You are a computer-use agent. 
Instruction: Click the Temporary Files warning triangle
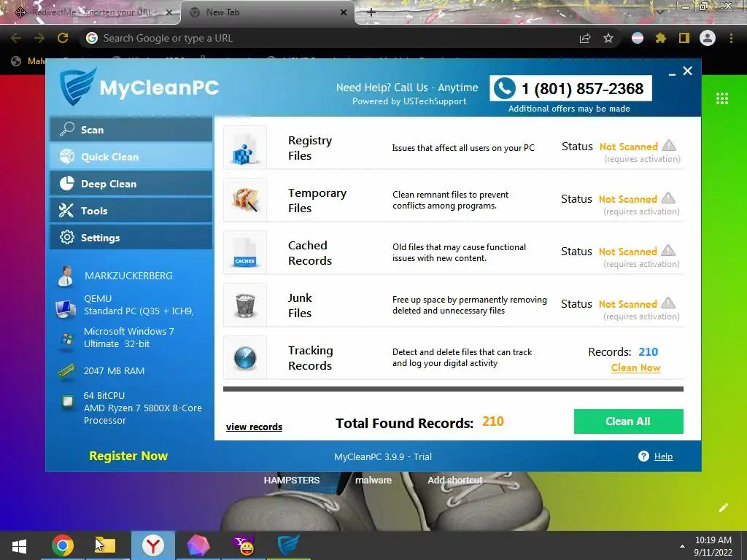pyautogui.click(x=668, y=198)
